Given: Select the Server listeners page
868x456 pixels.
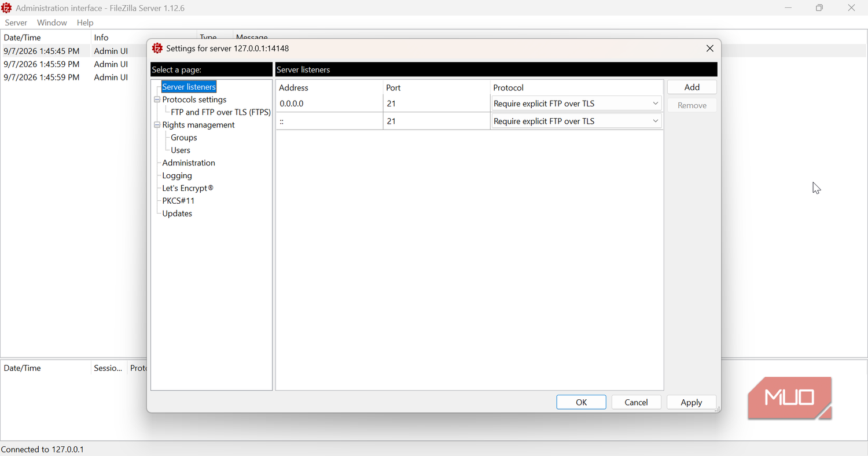Looking at the screenshot, I should (189, 87).
